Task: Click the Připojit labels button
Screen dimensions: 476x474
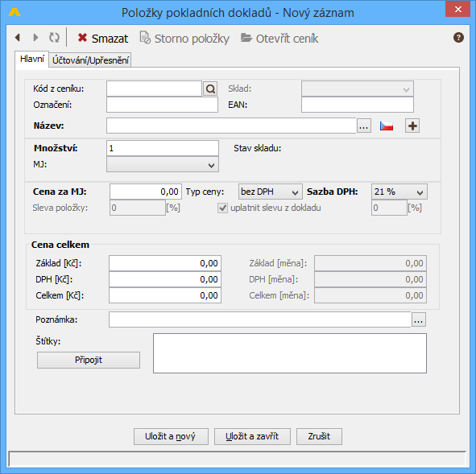Action: 89,360
